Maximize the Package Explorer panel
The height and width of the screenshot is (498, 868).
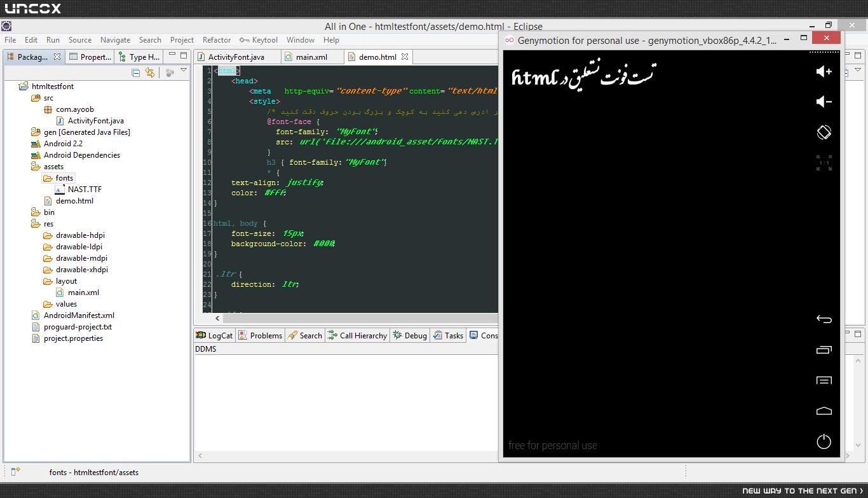tap(183, 55)
